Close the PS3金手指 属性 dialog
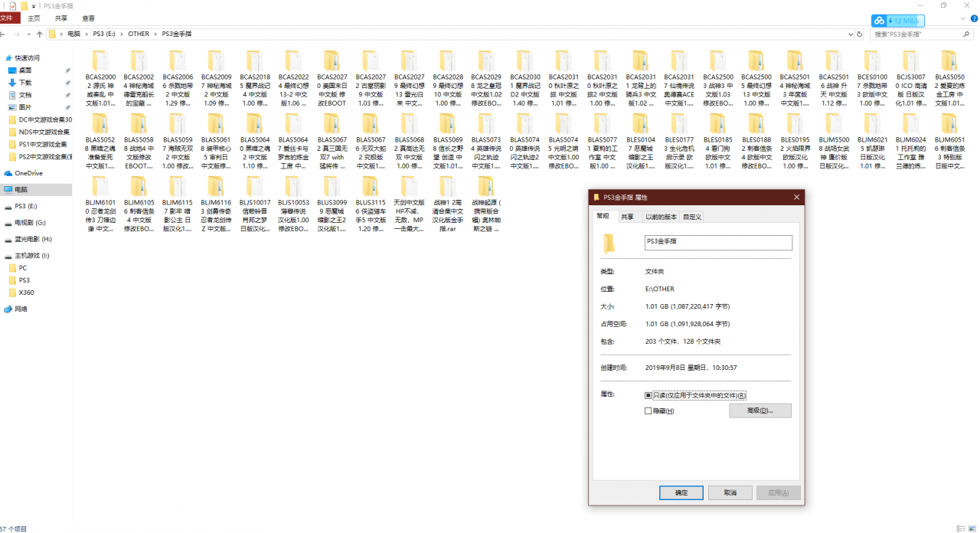Screen dimensions: 980x533 click(797, 197)
